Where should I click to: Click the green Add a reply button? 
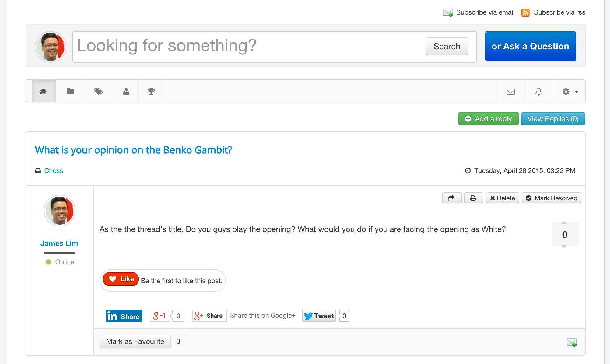point(488,119)
